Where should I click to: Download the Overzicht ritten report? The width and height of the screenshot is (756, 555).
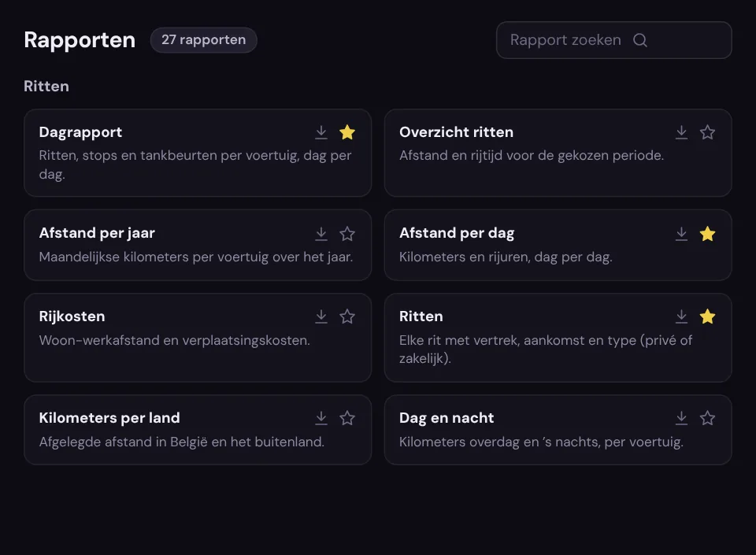[x=681, y=132]
